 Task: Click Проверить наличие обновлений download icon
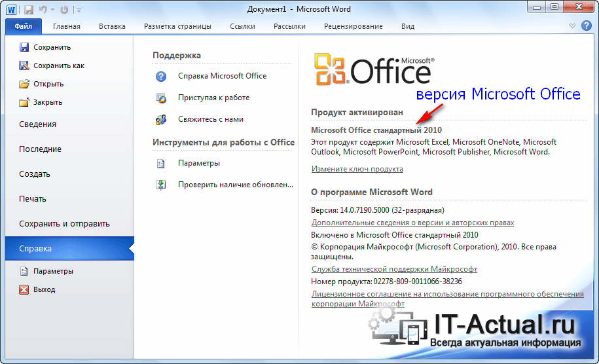point(161,185)
